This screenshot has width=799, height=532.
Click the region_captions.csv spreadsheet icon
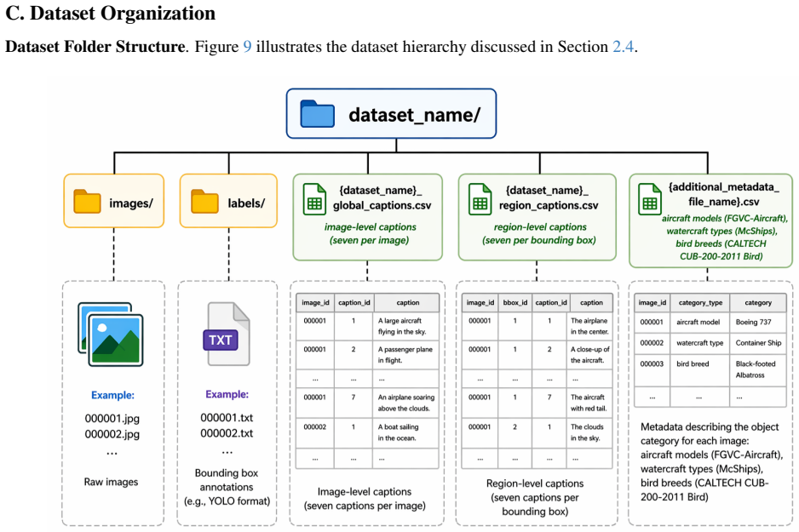[x=480, y=199]
